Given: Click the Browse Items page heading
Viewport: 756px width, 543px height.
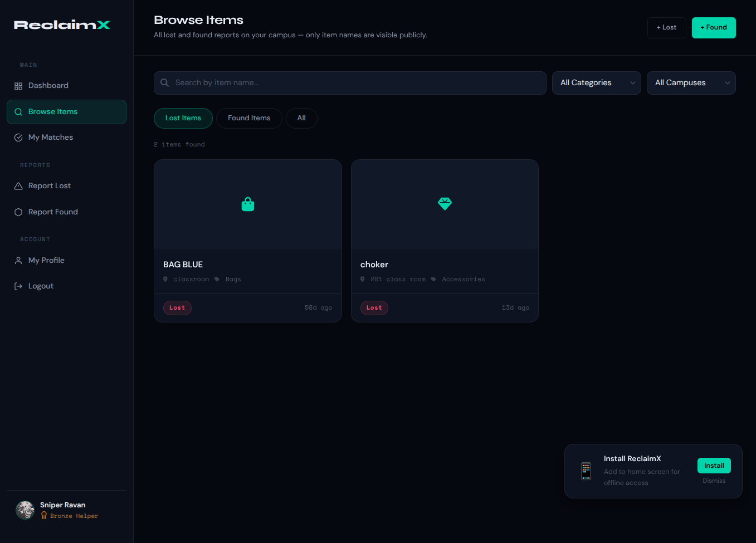Looking at the screenshot, I should click(199, 20).
